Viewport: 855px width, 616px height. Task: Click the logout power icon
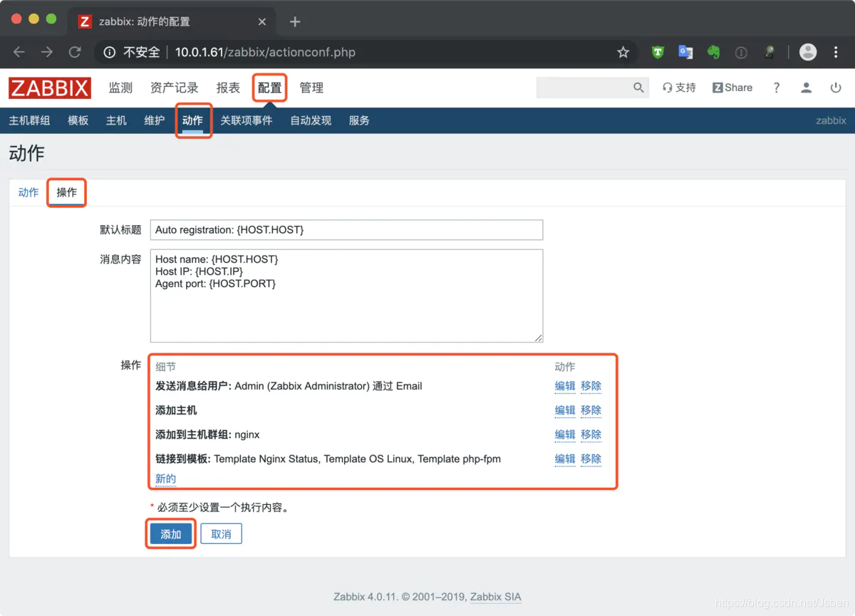tap(836, 88)
